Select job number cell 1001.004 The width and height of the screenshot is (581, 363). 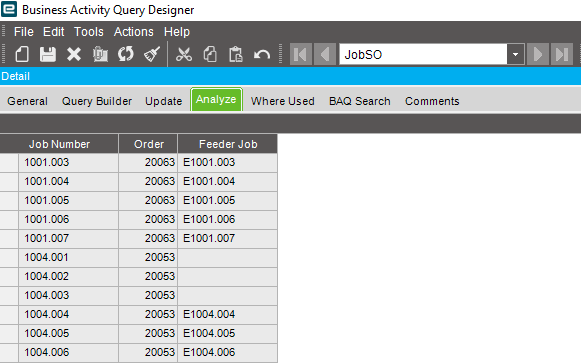click(x=69, y=182)
